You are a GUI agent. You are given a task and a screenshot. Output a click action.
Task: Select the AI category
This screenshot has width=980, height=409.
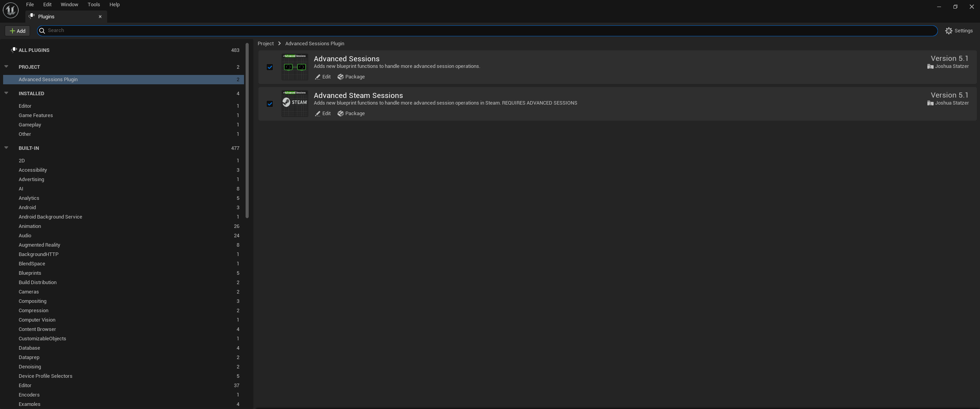tap(124, 189)
